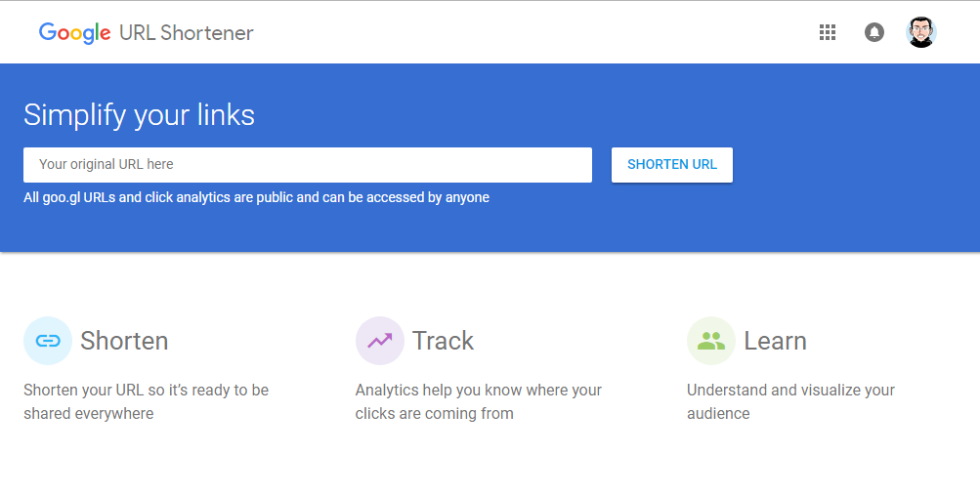
Task: Click the 'URL Shortener' title text
Action: (x=187, y=33)
